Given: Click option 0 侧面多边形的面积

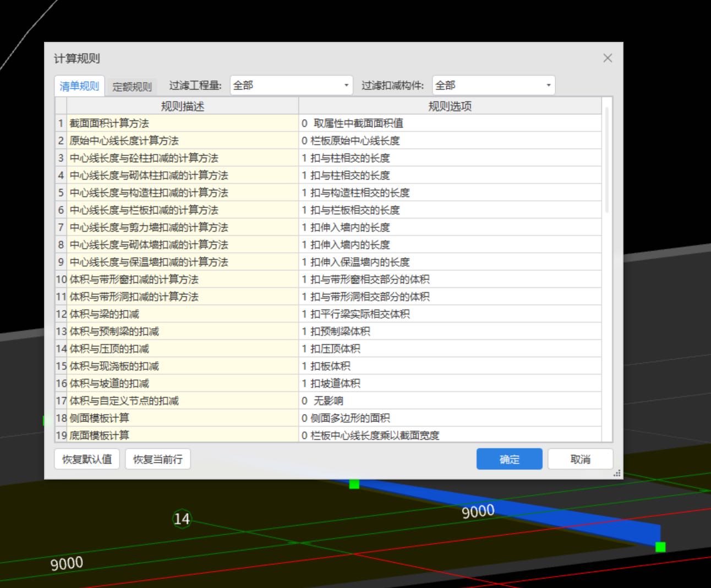Looking at the screenshot, I should click(450, 418).
